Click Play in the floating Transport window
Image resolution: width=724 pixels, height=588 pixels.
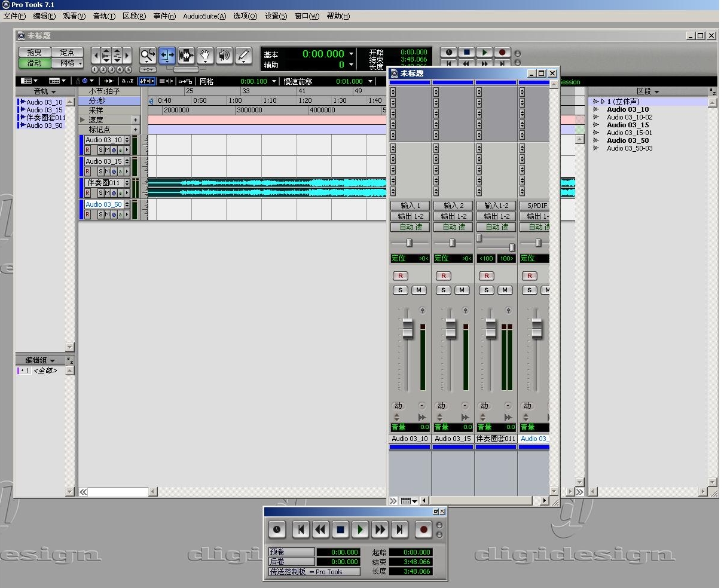360,529
